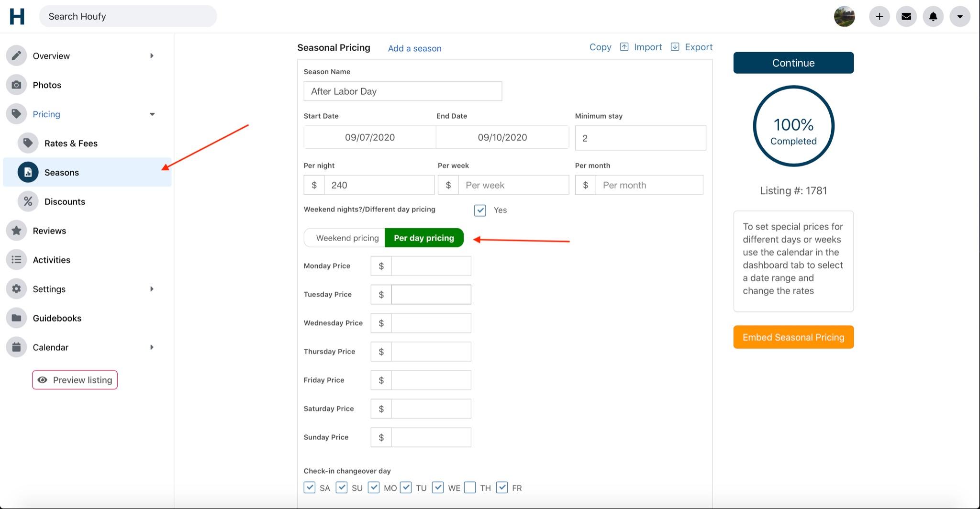Open messages via the envelope icon
The image size is (980, 509).
tap(906, 16)
